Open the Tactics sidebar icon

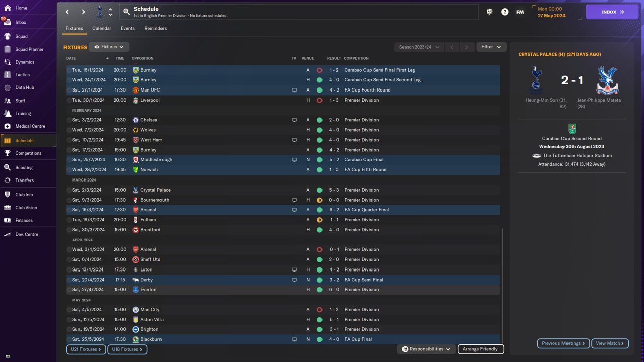pos(7,75)
